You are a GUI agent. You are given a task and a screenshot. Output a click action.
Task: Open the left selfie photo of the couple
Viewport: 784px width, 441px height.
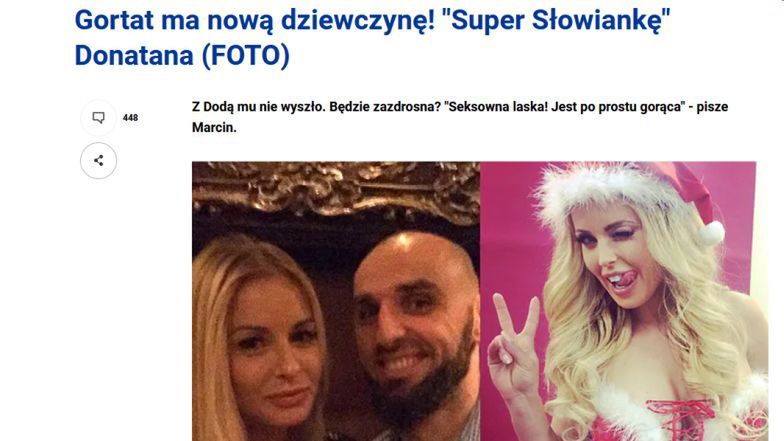click(x=336, y=301)
